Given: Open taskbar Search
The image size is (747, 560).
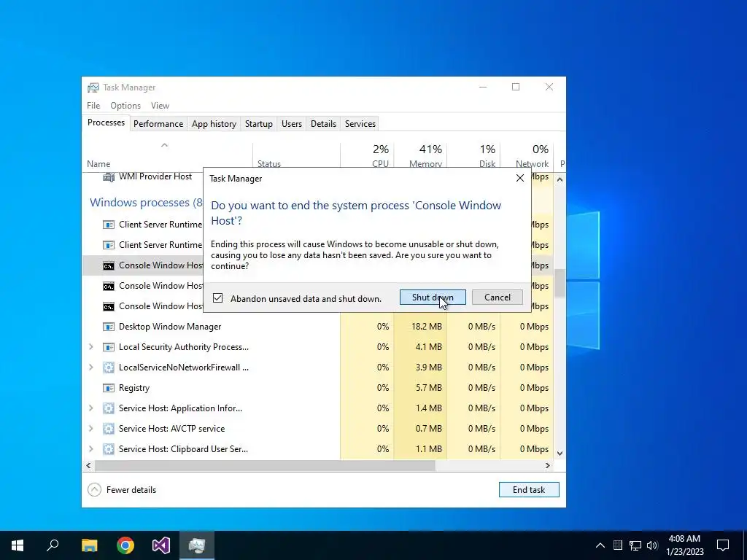Looking at the screenshot, I should (x=53, y=545).
